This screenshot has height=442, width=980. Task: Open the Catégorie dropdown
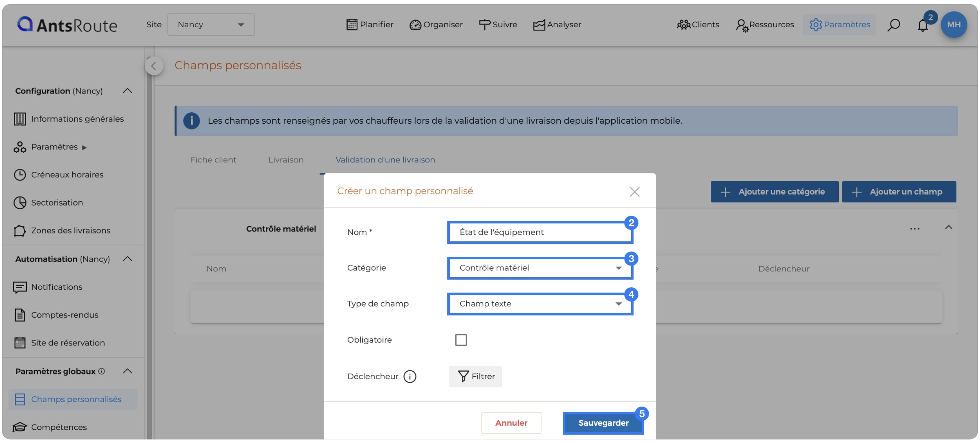pyautogui.click(x=540, y=268)
